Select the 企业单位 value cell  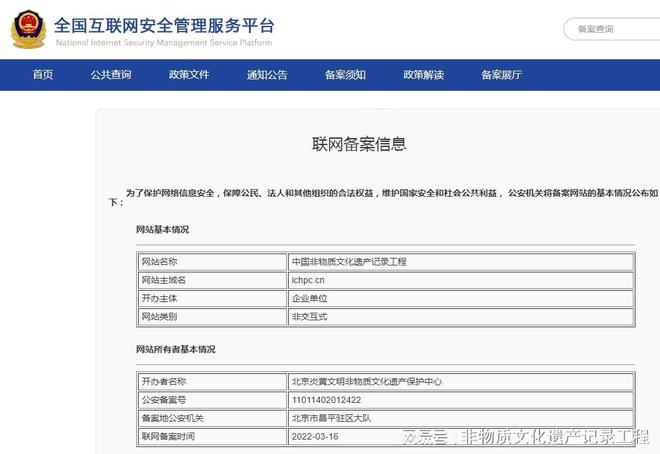(x=461, y=298)
